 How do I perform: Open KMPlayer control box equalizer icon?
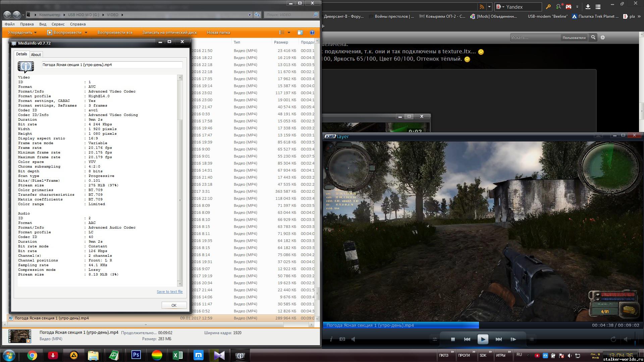[x=435, y=339]
